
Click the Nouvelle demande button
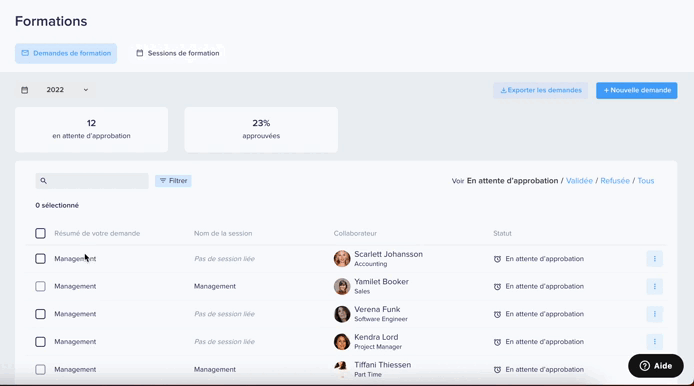(x=636, y=90)
